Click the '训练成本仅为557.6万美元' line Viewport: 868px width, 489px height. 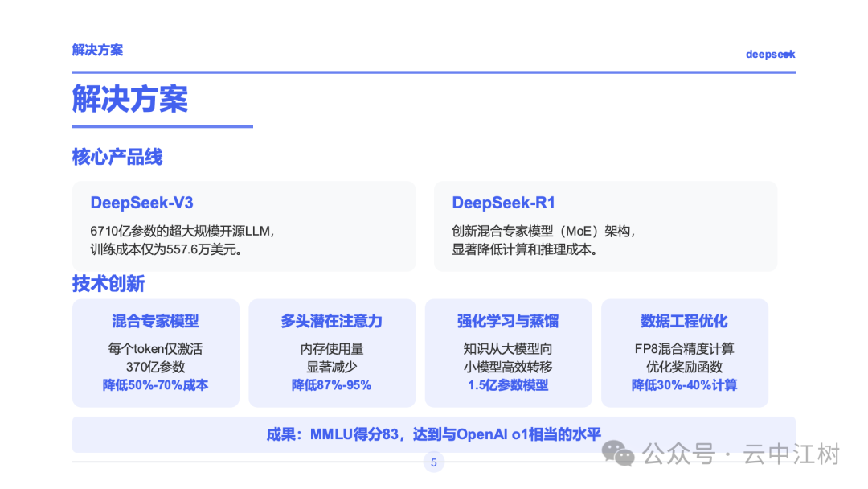[166, 250]
